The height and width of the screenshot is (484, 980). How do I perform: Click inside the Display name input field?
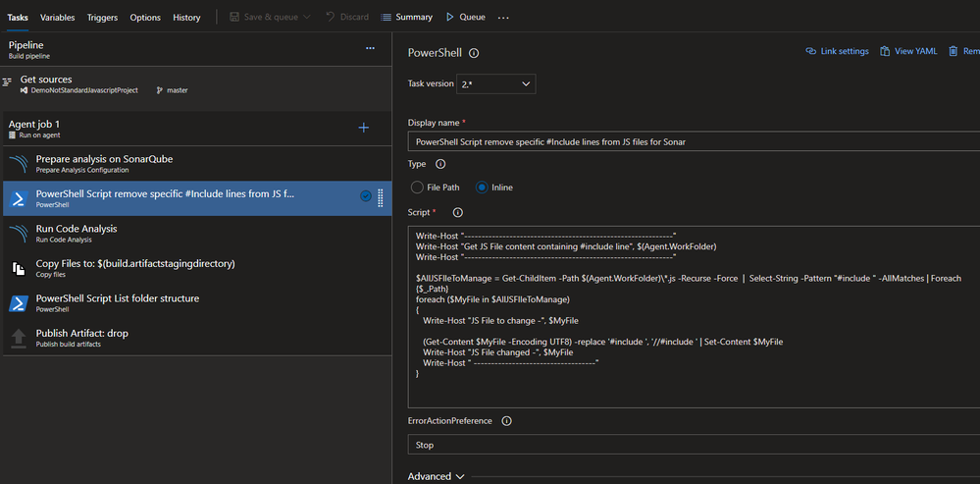pos(694,142)
